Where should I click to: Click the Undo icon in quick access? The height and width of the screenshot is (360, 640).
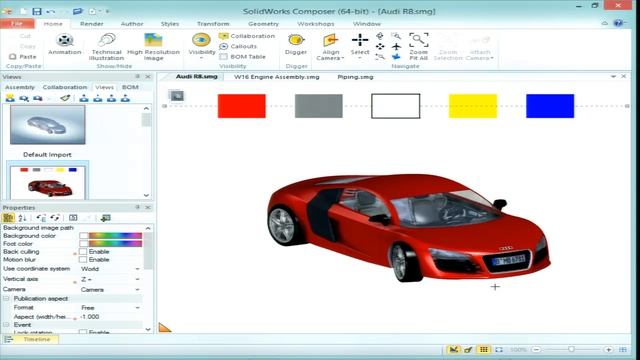[50, 11]
